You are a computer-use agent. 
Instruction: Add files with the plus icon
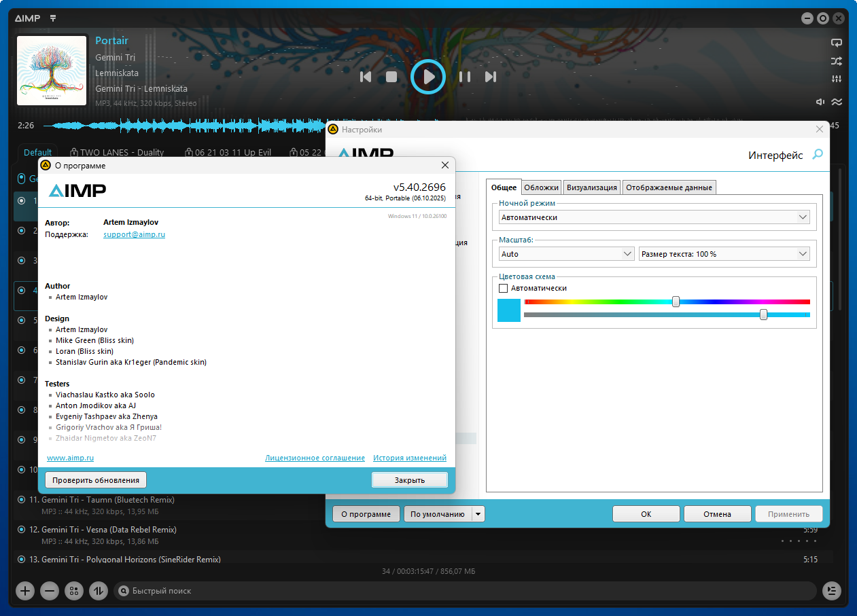click(25, 590)
